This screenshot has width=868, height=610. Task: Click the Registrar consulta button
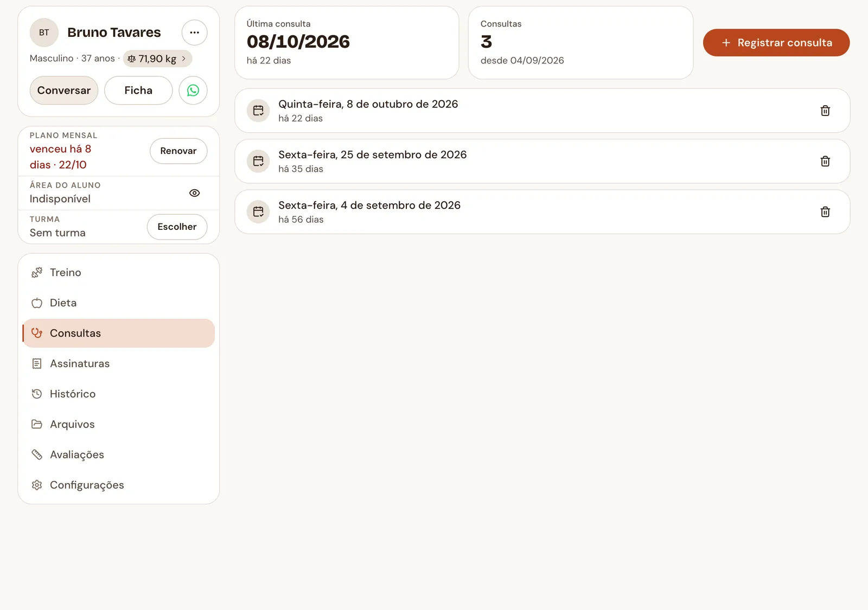(x=776, y=43)
